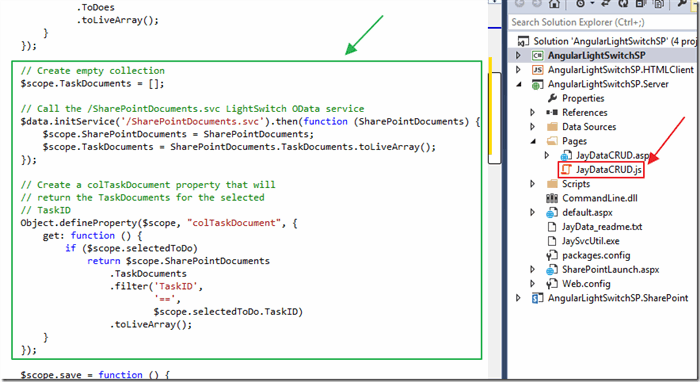Image resolution: width=700 pixels, height=382 pixels.
Task: Expand the AngularLightSwitchSP.HTMLClient project
Action: (518, 70)
